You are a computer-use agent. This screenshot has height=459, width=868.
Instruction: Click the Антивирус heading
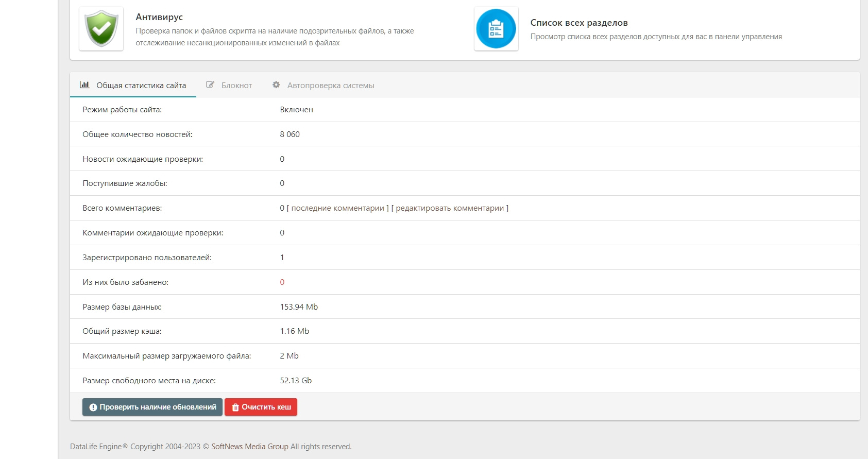[159, 17]
